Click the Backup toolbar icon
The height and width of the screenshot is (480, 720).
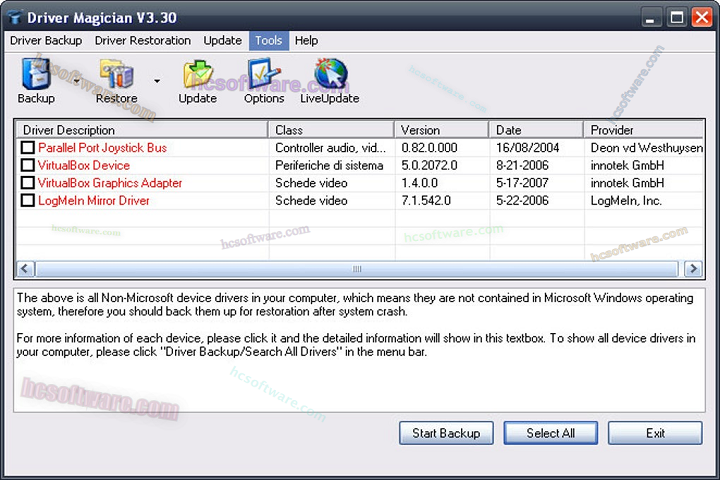pyautogui.click(x=36, y=80)
